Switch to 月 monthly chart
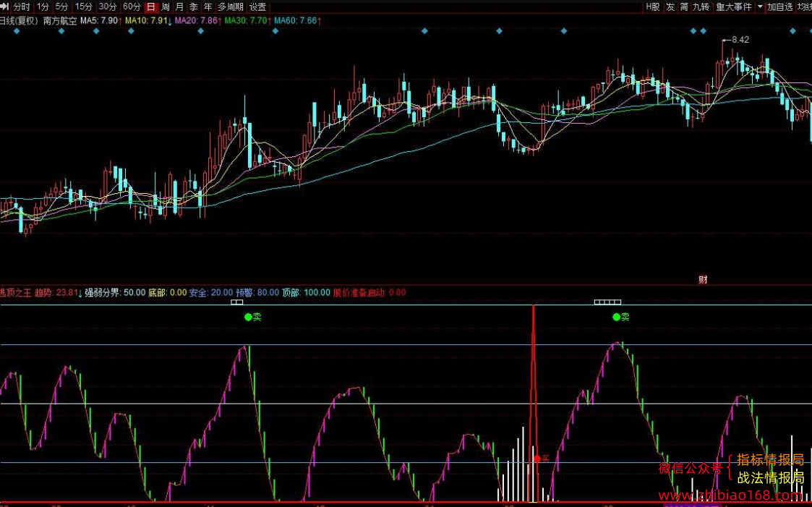 coord(179,7)
